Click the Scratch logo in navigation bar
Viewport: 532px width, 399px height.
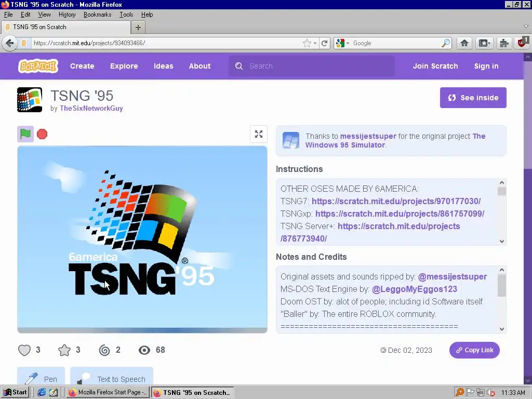click(38, 66)
